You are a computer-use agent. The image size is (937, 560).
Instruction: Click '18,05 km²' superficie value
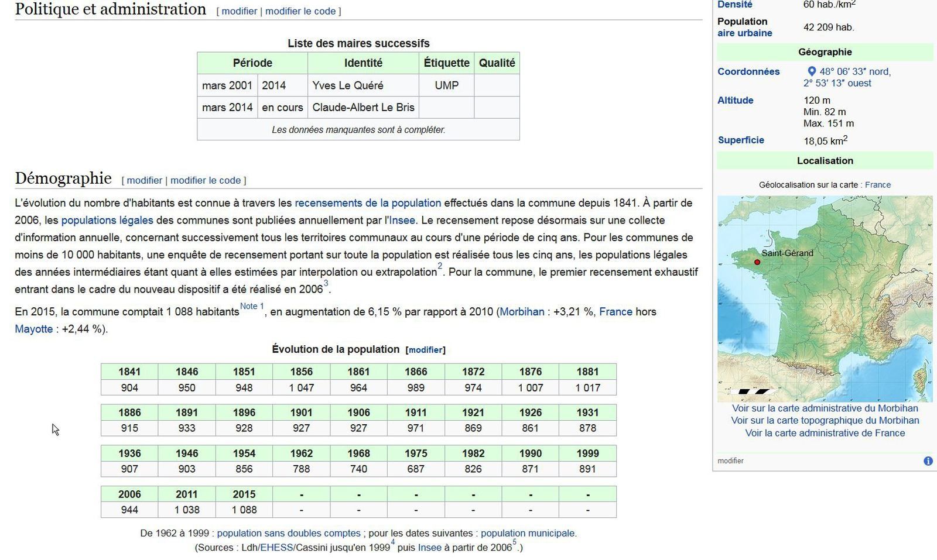826,140
